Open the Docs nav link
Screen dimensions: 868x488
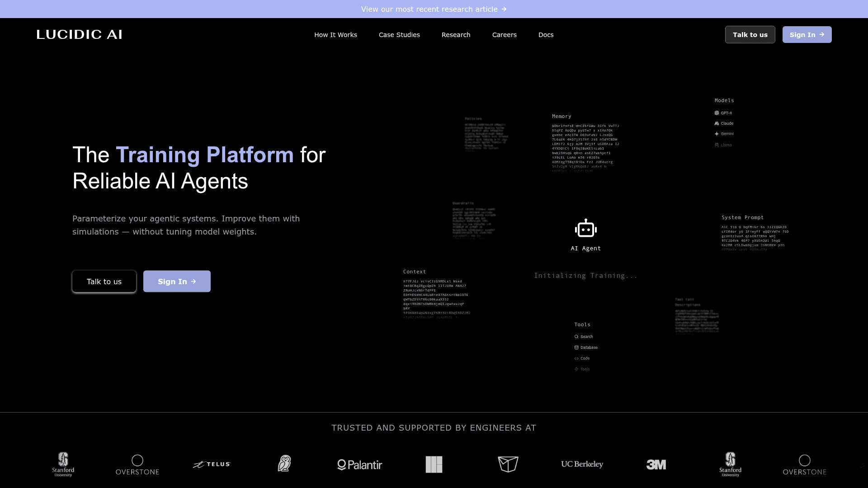click(546, 35)
